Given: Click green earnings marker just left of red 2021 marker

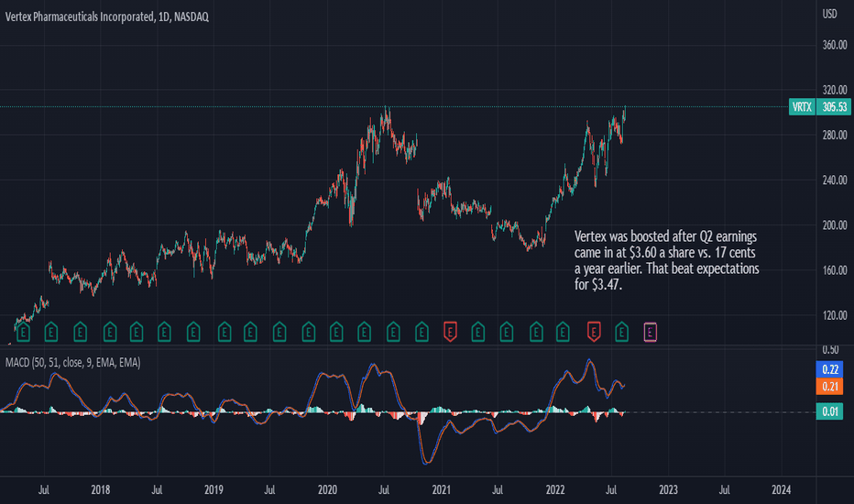Looking at the screenshot, I should point(422,332).
